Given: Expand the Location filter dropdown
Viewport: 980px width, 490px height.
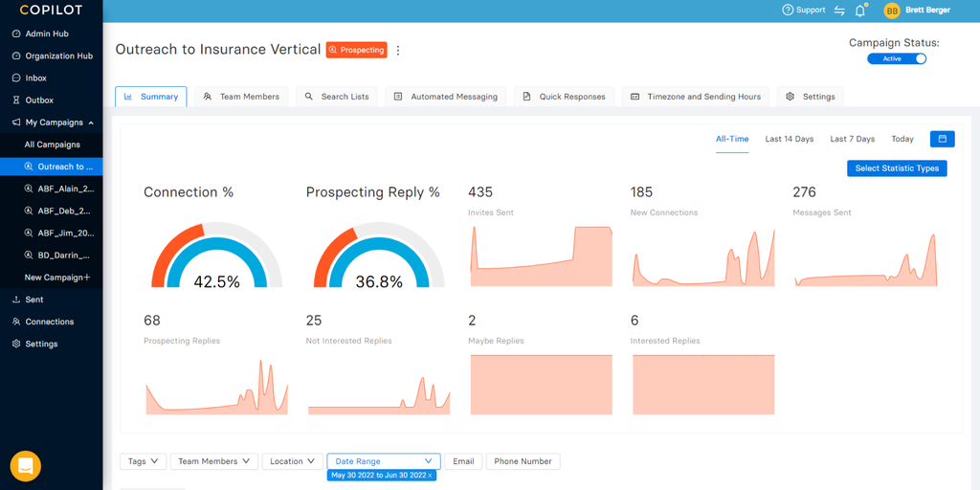Looking at the screenshot, I should [293, 461].
